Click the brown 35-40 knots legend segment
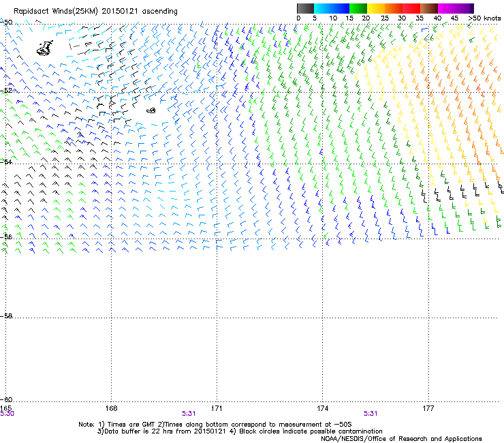This screenshot has height=443, width=504. click(429, 8)
